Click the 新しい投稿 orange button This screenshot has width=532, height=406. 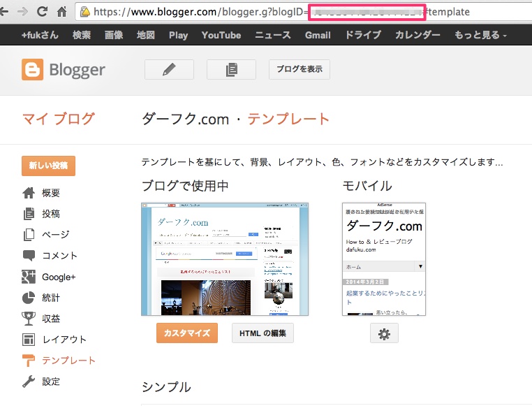48,166
